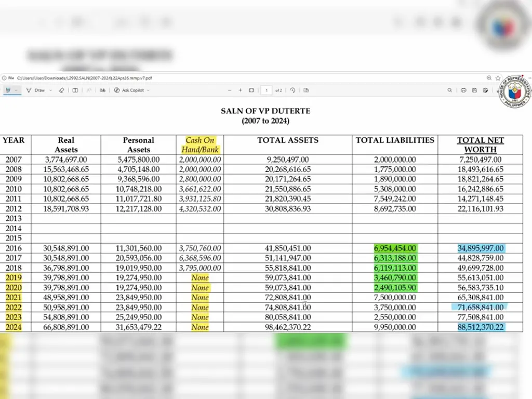
Task: Expand the Ask Copilot dropdown arrow
Action: [148, 90]
